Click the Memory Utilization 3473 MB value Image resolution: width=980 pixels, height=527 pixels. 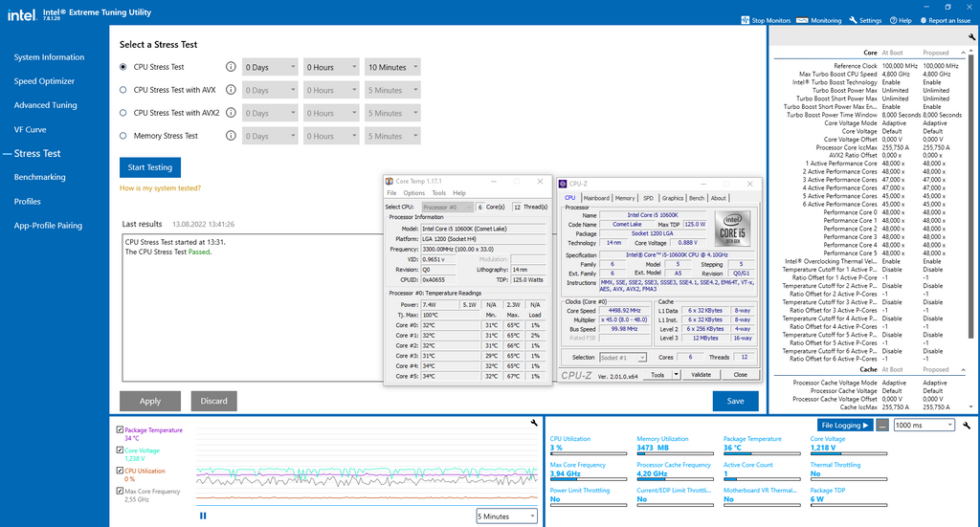click(653, 448)
